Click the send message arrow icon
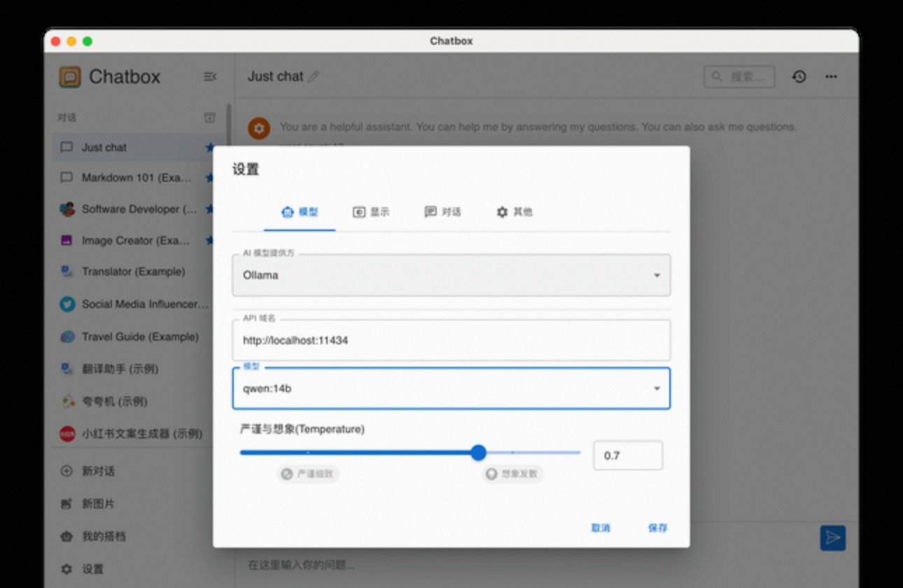This screenshot has width=903, height=588. coord(832,538)
